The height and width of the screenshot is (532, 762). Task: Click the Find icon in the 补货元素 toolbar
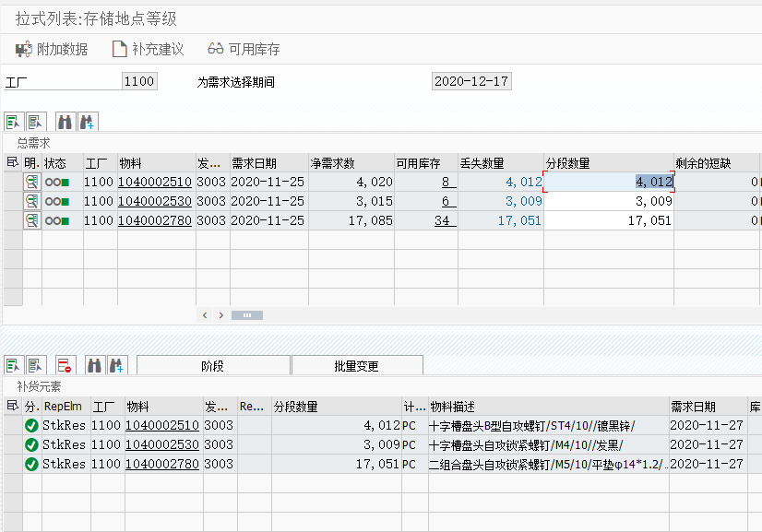94,365
